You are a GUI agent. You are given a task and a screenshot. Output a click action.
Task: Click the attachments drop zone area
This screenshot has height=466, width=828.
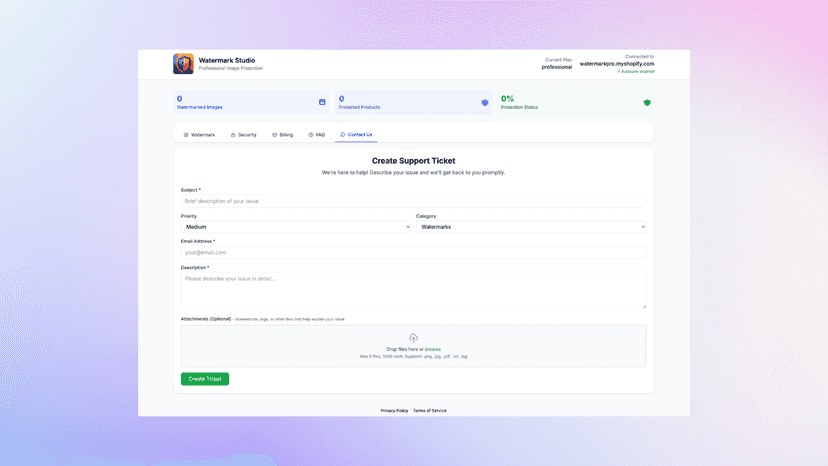413,346
